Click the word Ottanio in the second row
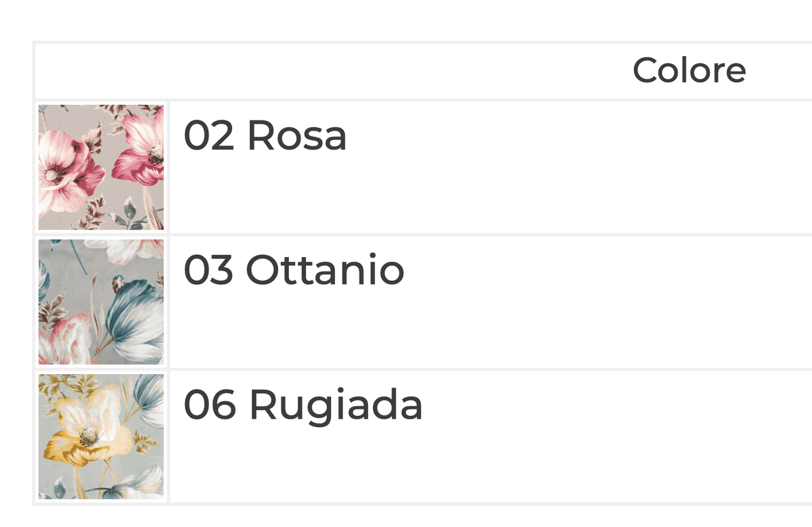This screenshot has width=812, height=527. click(x=325, y=270)
